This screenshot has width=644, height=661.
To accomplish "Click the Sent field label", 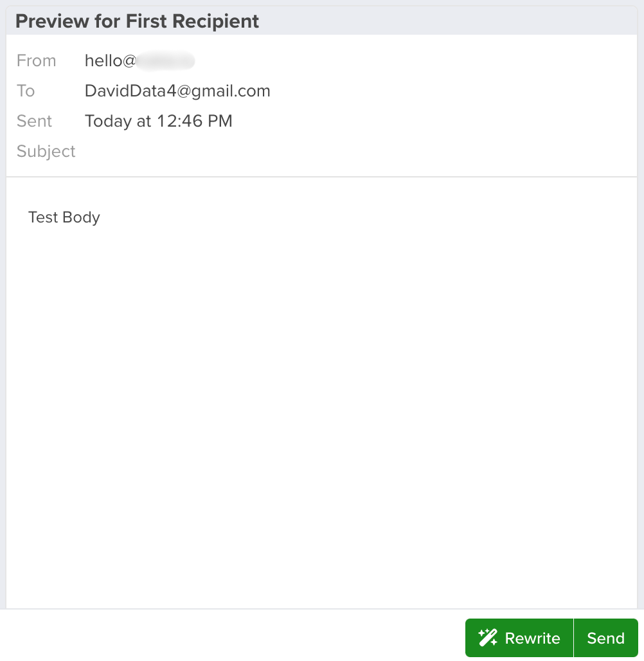I will point(34,121).
